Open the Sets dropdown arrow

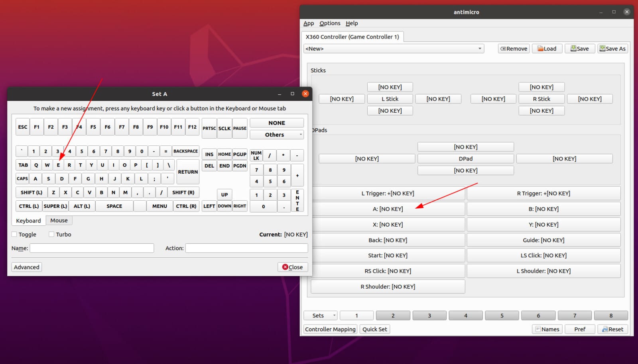333,315
